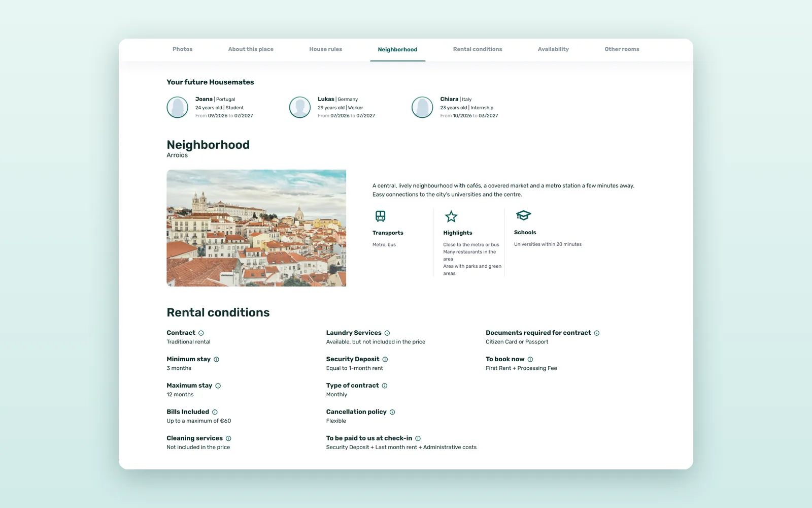Click info icon for Documents required for contract
Image resolution: width=812 pixels, height=508 pixels.
[597, 333]
